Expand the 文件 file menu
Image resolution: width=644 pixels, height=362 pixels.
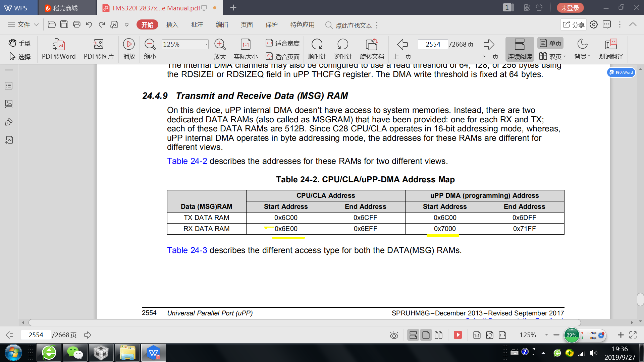[23, 24]
